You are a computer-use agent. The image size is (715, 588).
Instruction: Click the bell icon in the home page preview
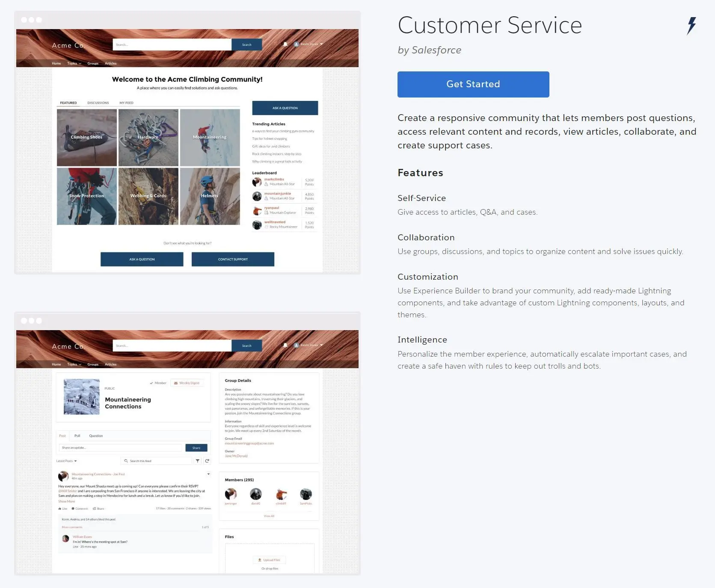(x=285, y=44)
